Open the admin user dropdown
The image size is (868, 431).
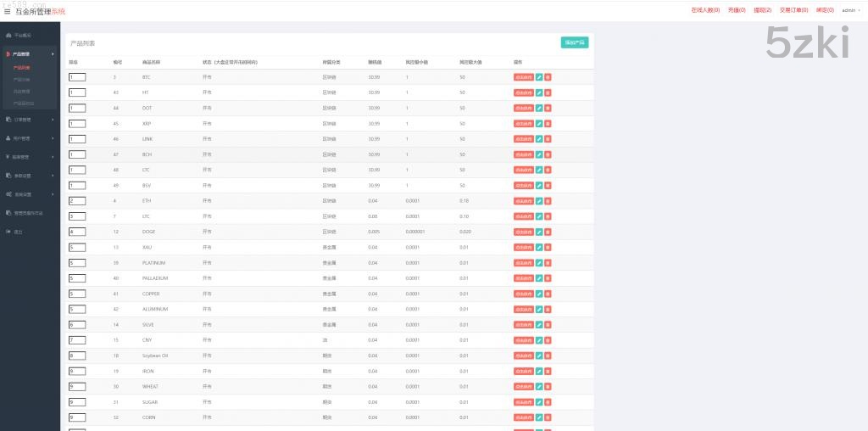coord(849,10)
